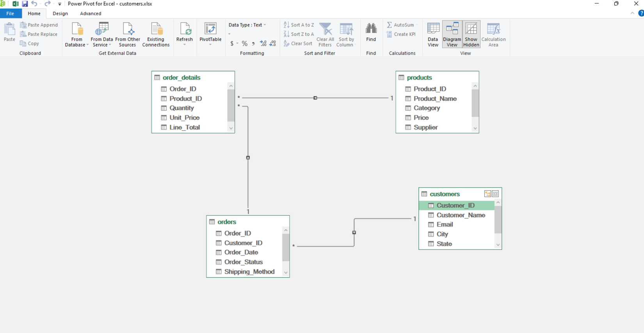
Task: Switch to Data View
Action: click(x=433, y=34)
